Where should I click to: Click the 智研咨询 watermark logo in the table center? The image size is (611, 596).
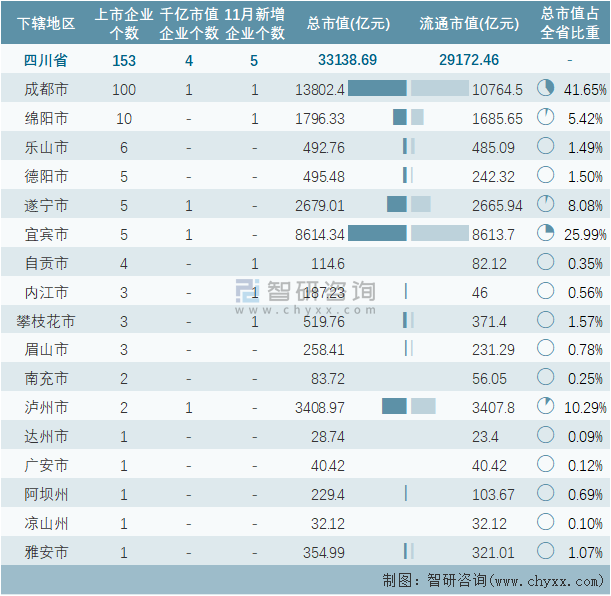click(x=305, y=293)
